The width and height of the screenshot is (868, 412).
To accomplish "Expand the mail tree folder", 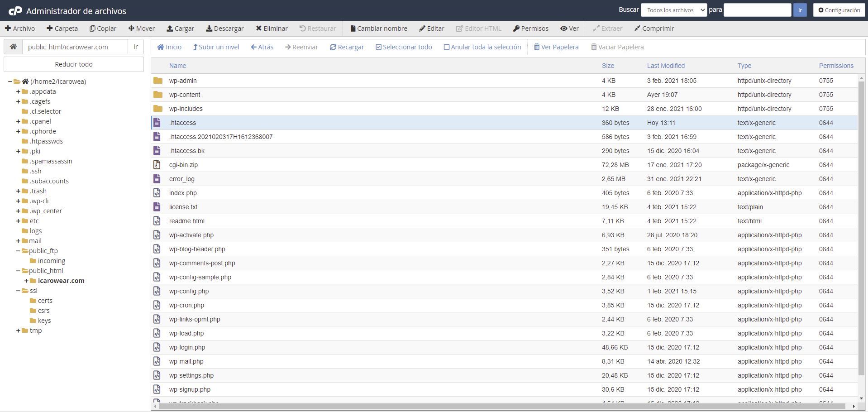I will tap(18, 241).
